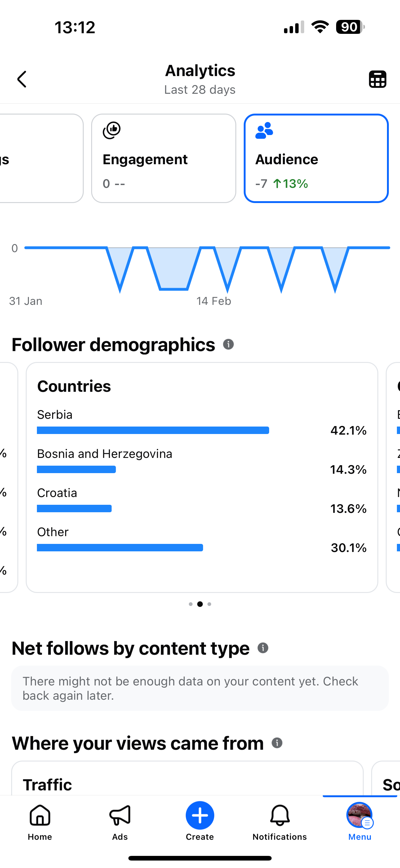Tap the back arrow icon
The image size is (400, 868).
click(22, 79)
